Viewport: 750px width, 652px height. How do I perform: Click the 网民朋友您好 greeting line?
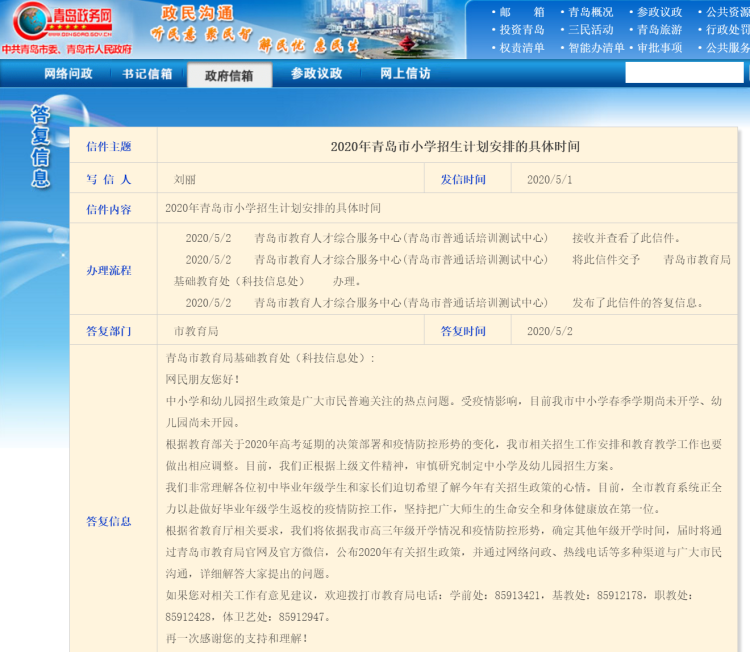202,379
